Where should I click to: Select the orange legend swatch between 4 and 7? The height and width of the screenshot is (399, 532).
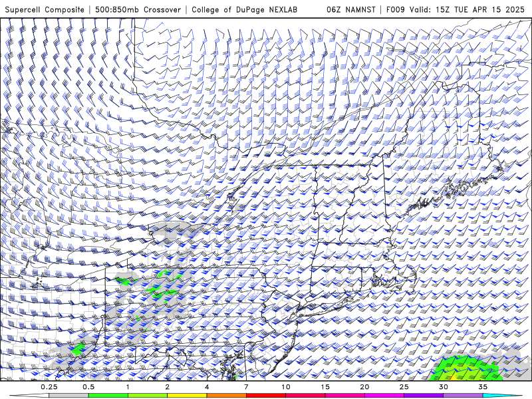[x=226, y=396]
